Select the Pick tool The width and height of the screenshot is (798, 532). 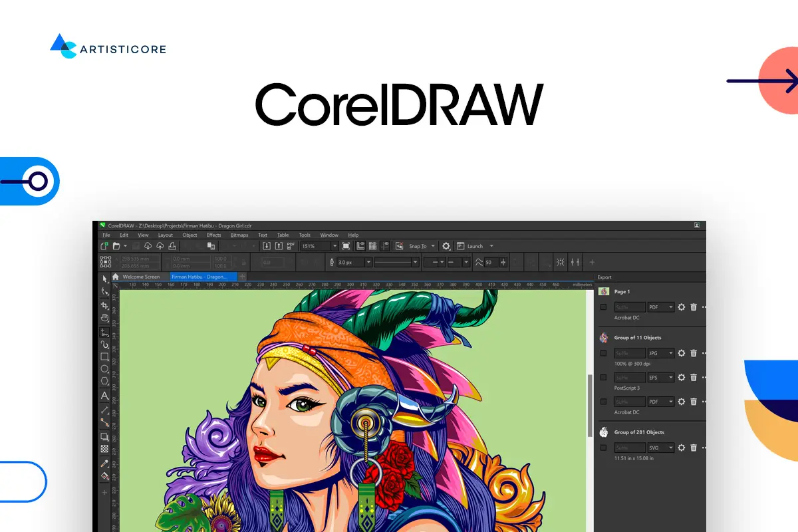point(104,279)
